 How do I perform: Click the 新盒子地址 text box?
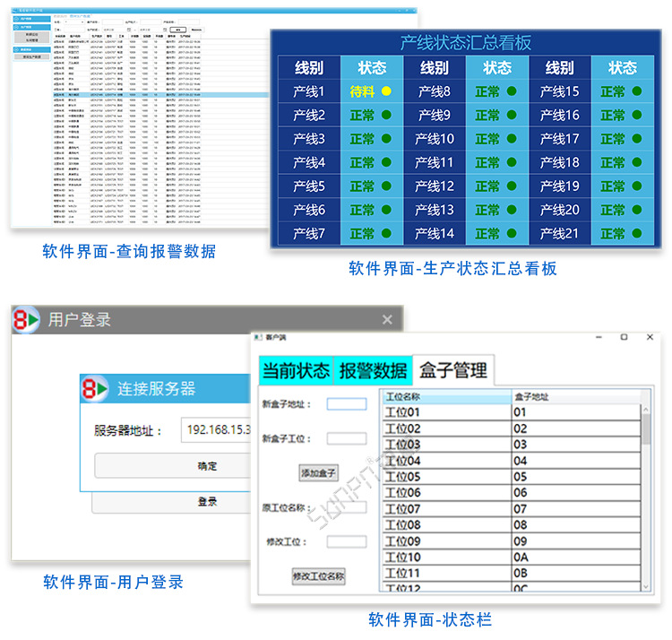pyautogui.click(x=347, y=404)
